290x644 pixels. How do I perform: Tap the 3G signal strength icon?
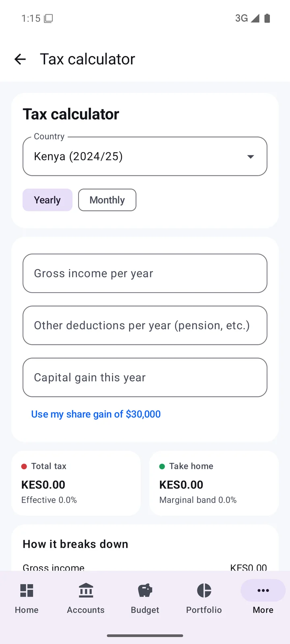pos(255,18)
